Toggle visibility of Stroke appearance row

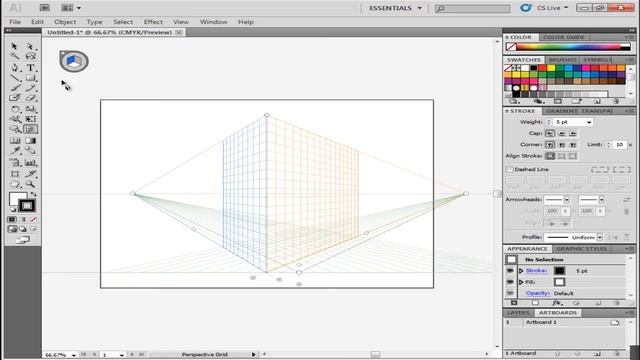coord(510,271)
